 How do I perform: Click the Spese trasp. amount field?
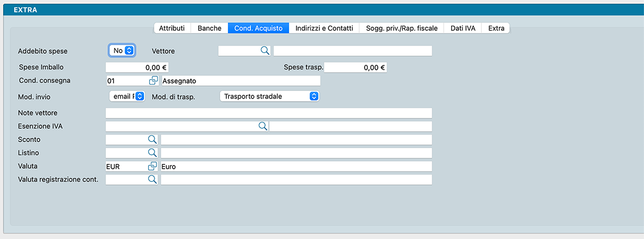pos(355,68)
